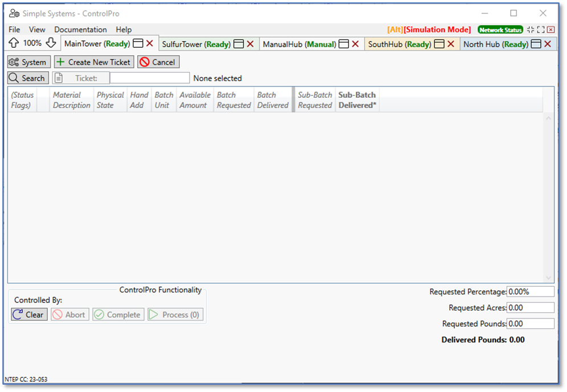Click the collapse-arrows icon beside Network Status
Screen dimensions: 567x392
coord(531,30)
